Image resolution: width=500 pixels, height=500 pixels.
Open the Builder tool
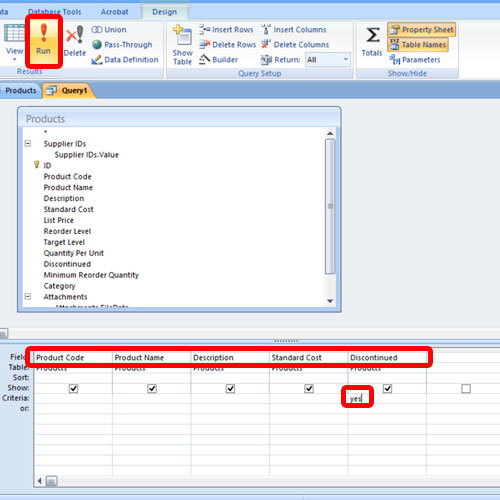[219, 60]
